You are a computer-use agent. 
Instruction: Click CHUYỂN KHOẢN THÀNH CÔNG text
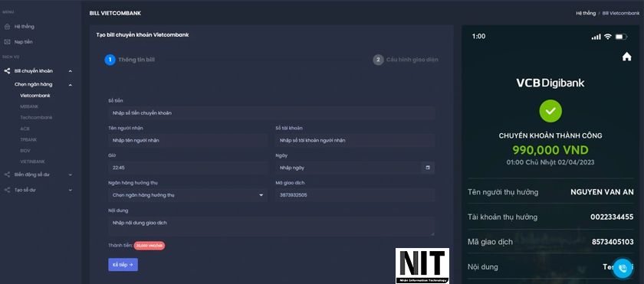(550, 135)
